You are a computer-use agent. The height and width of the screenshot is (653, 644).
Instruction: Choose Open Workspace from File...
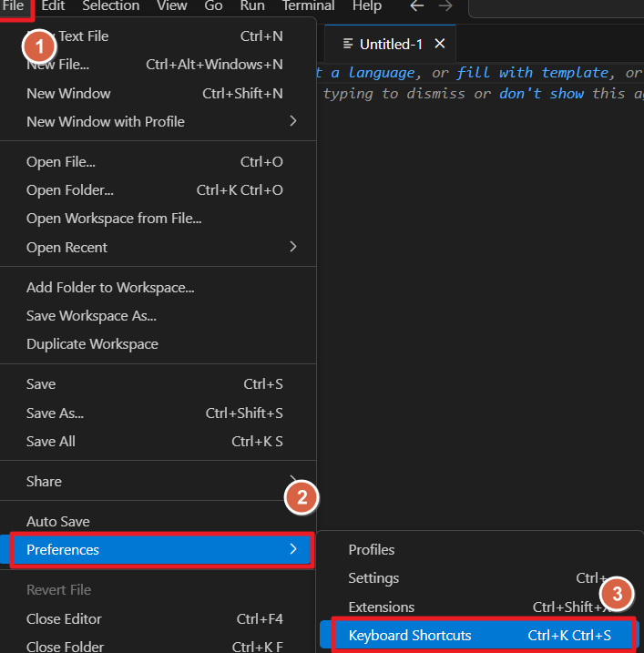click(x=158, y=219)
